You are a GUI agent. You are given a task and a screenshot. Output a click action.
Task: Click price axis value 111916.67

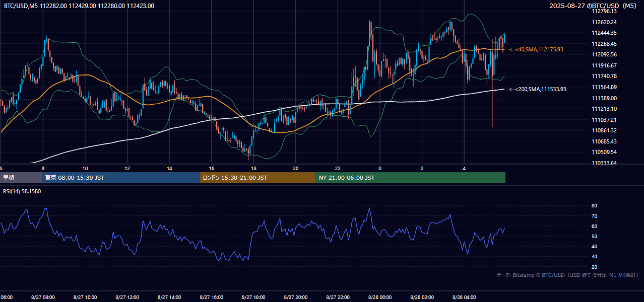(604, 65)
